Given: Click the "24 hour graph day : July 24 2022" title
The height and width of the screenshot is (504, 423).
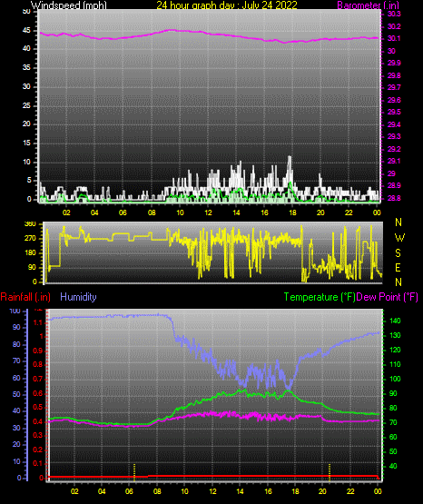Looking at the screenshot, I should (227, 5).
